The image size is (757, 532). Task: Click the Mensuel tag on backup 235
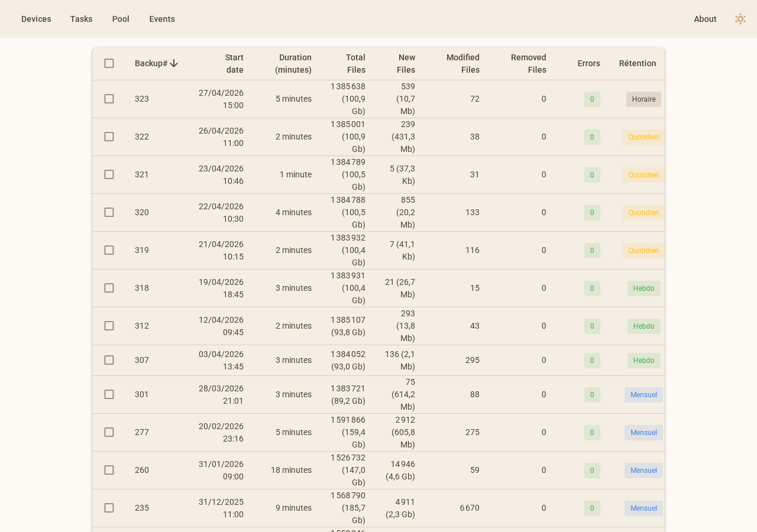click(x=643, y=508)
